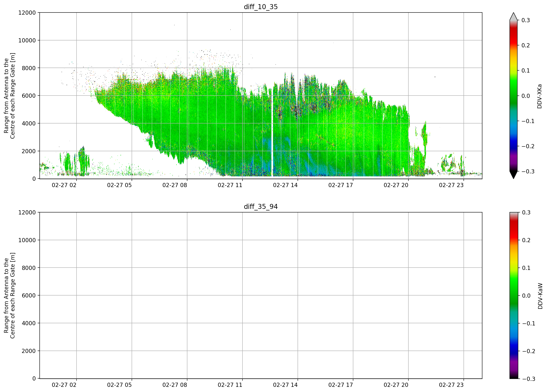The height and width of the screenshot is (392, 547).
Task: Select the DDV-XKa colorbar label
Action: [x=539, y=97]
